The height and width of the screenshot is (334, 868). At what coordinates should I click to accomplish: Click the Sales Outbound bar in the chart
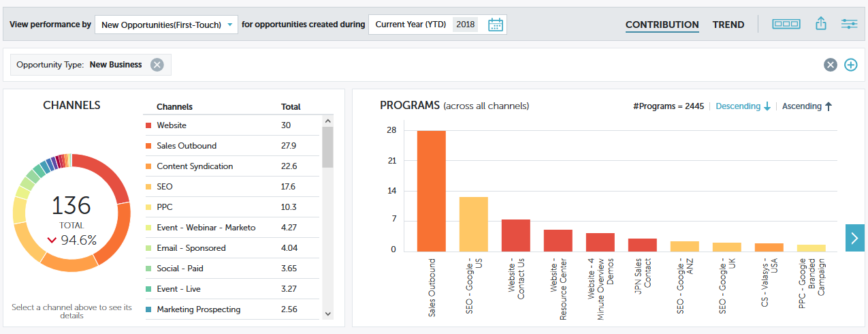pyautogui.click(x=432, y=191)
